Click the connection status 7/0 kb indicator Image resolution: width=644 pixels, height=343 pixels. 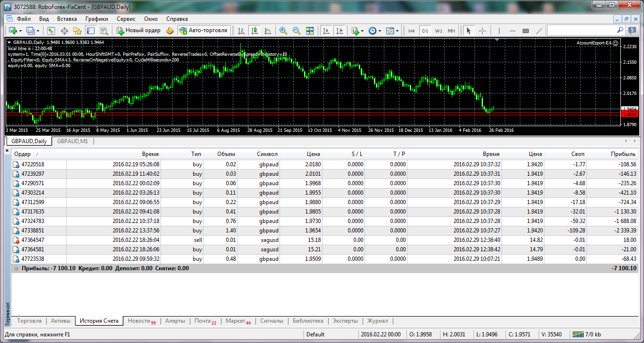coord(586,334)
